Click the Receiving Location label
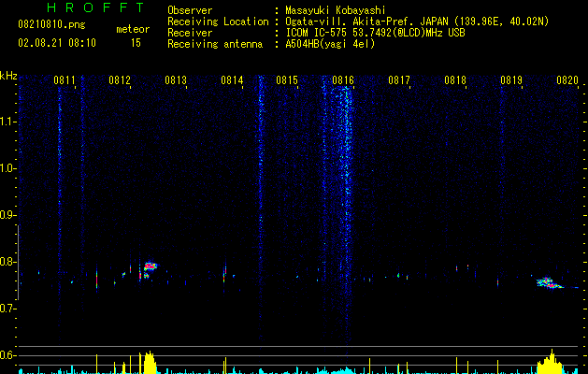This screenshot has width=588, height=374. click(x=218, y=22)
